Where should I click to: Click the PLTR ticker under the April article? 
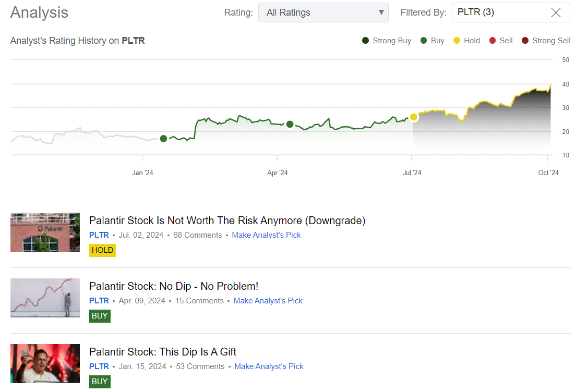pyautogui.click(x=99, y=301)
